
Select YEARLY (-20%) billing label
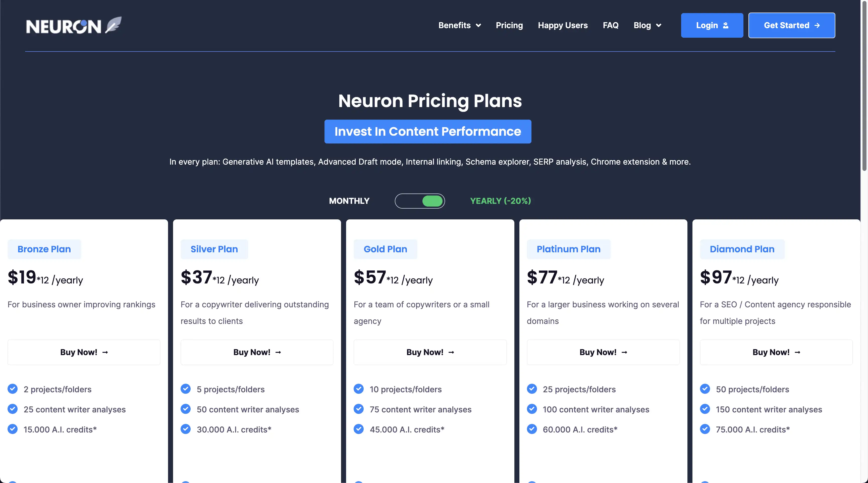pyautogui.click(x=500, y=201)
